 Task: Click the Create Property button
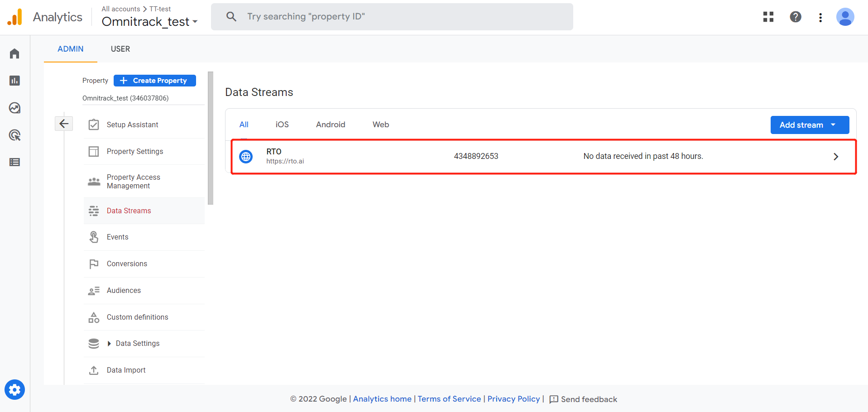155,81
